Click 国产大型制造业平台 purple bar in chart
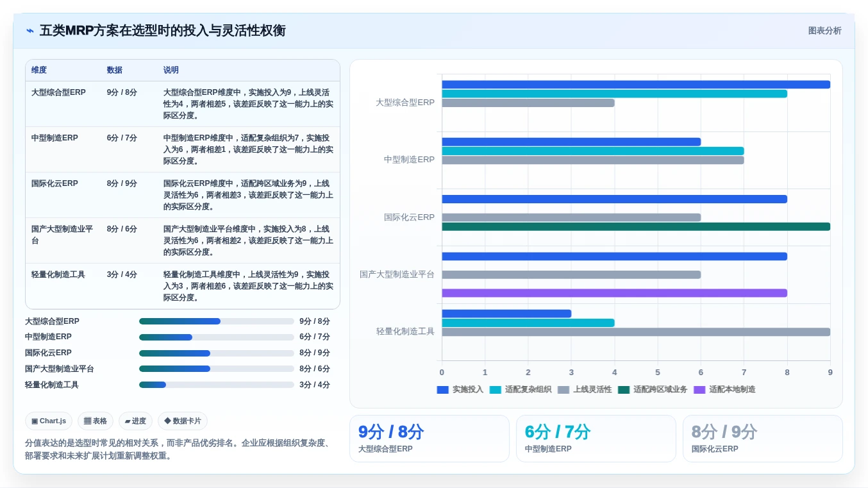The image size is (868, 488). pos(614,293)
